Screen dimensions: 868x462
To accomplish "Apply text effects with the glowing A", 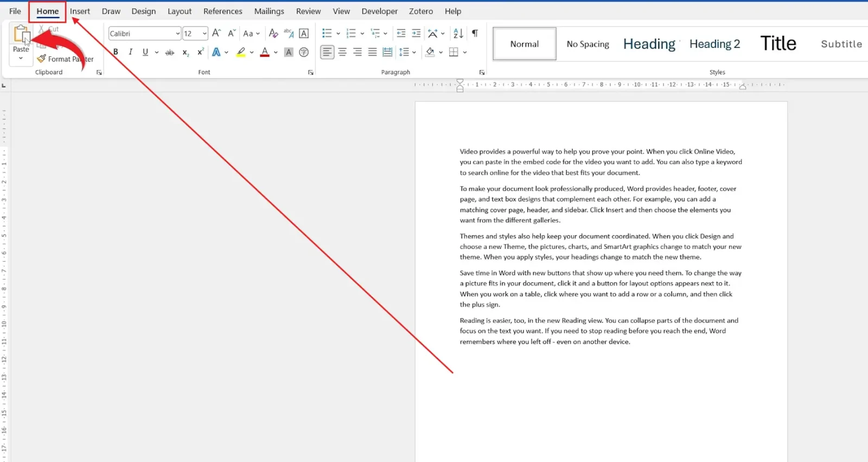I will pyautogui.click(x=216, y=52).
